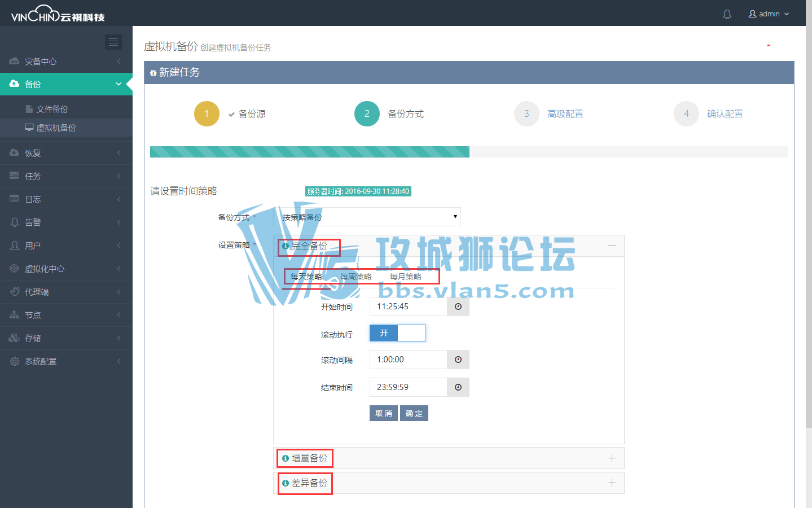812x508 pixels.
Task: Click the info icon beside 增量备份
Action: [286, 458]
